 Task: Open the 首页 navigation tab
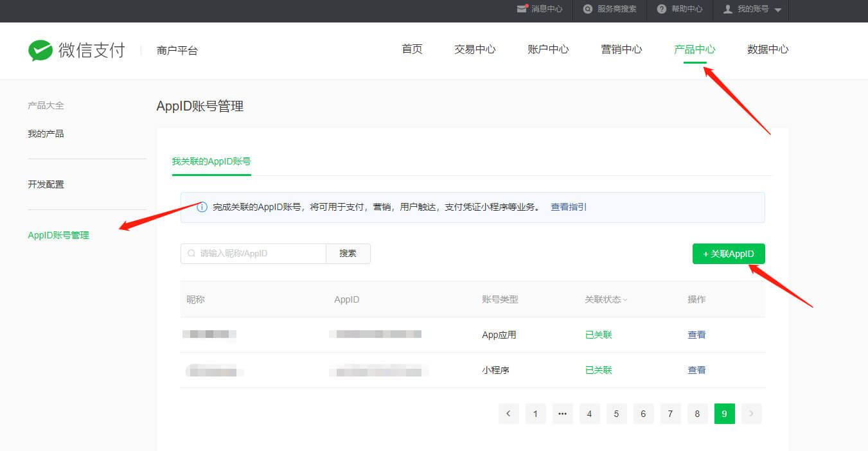pyautogui.click(x=412, y=49)
